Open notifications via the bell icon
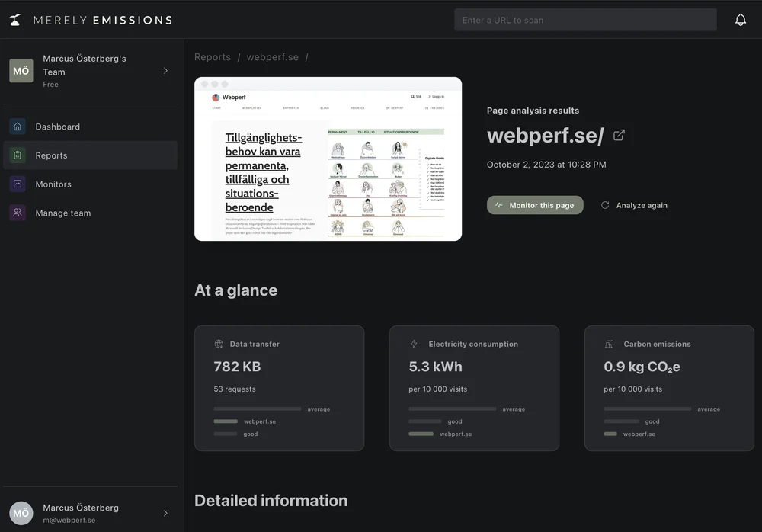This screenshot has width=762, height=532. coord(740,19)
